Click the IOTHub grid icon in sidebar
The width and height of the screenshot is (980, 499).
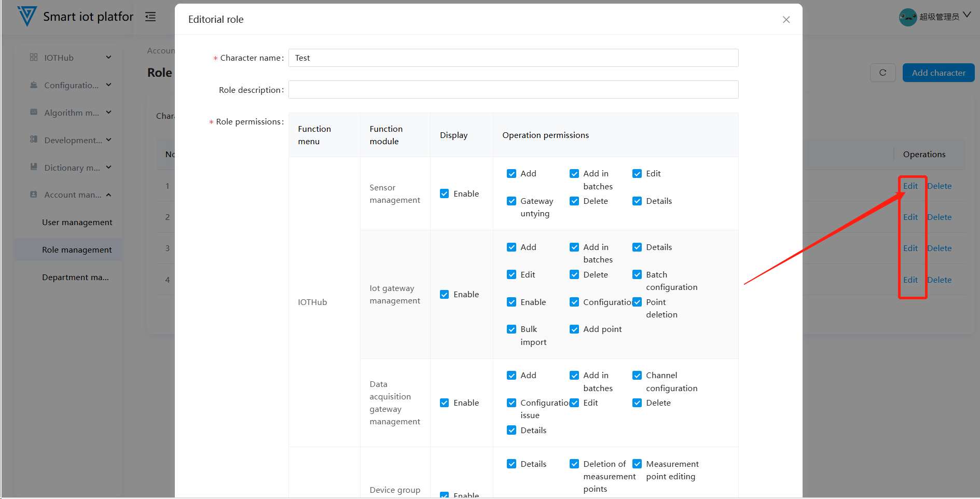tap(34, 57)
